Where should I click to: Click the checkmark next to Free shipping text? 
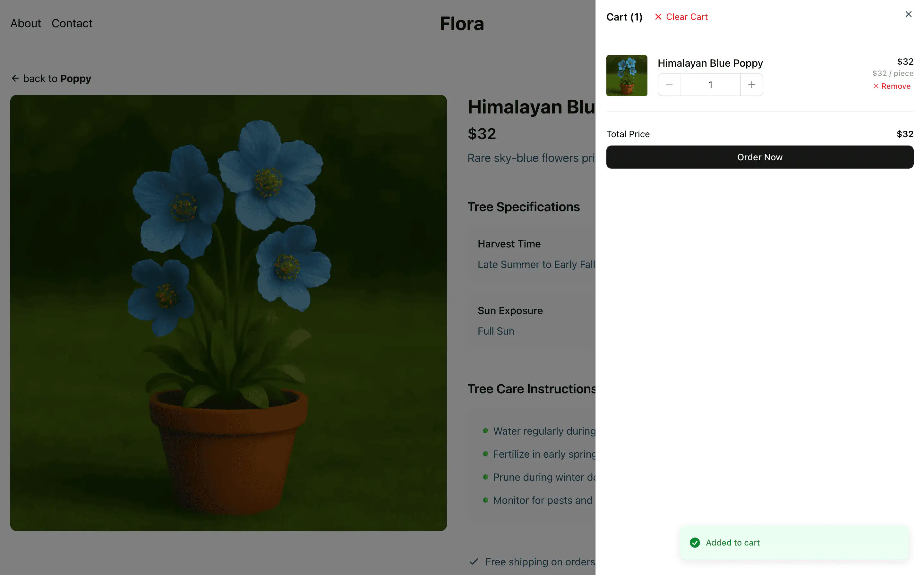click(474, 562)
